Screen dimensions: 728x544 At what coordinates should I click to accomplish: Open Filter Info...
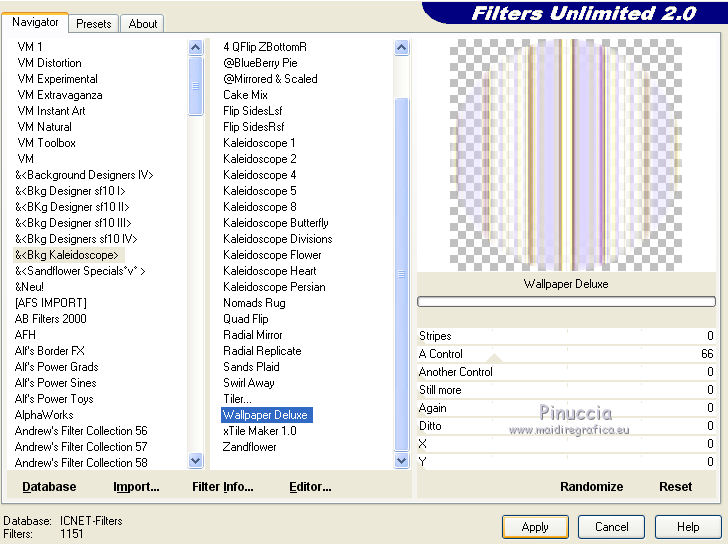click(223, 486)
